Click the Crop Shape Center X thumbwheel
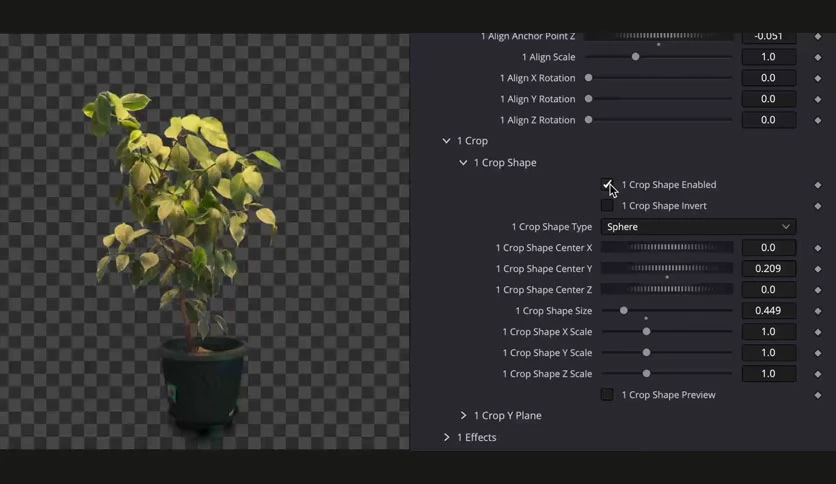 (x=667, y=247)
